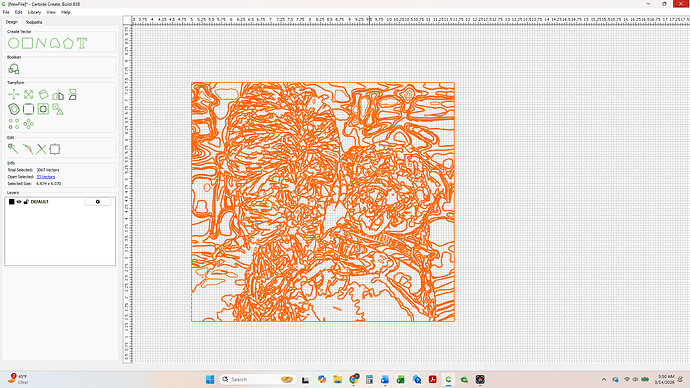Screen dimensions: 690x388
Task: Open the weather widget showing 45°F
Action: (x=18, y=379)
